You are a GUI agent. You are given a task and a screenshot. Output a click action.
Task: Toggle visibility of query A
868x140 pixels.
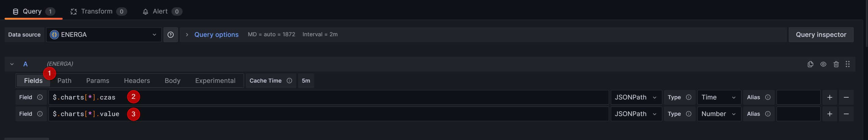pyautogui.click(x=823, y=64)
